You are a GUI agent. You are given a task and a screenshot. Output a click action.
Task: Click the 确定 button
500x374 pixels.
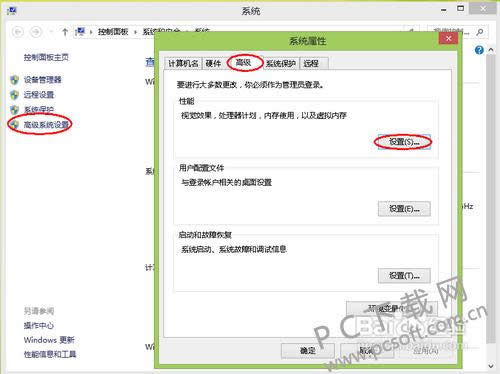(307, 351)
